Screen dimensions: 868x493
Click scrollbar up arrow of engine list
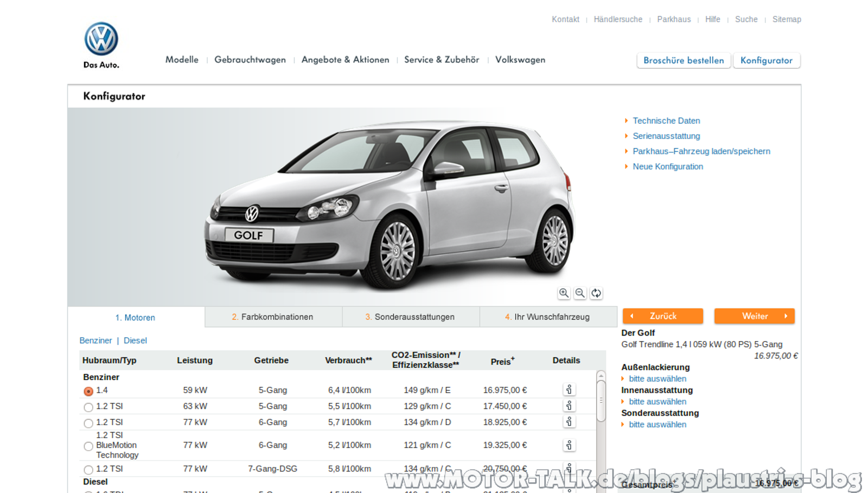click(x=601, y=375)
